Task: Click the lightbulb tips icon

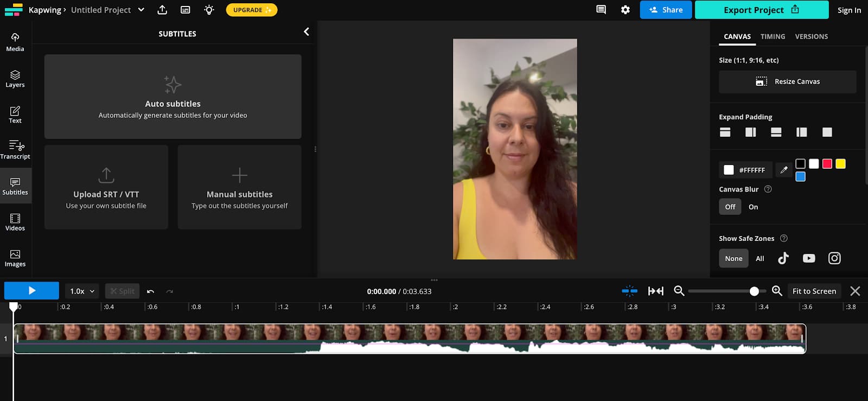Action: [209, 10]
